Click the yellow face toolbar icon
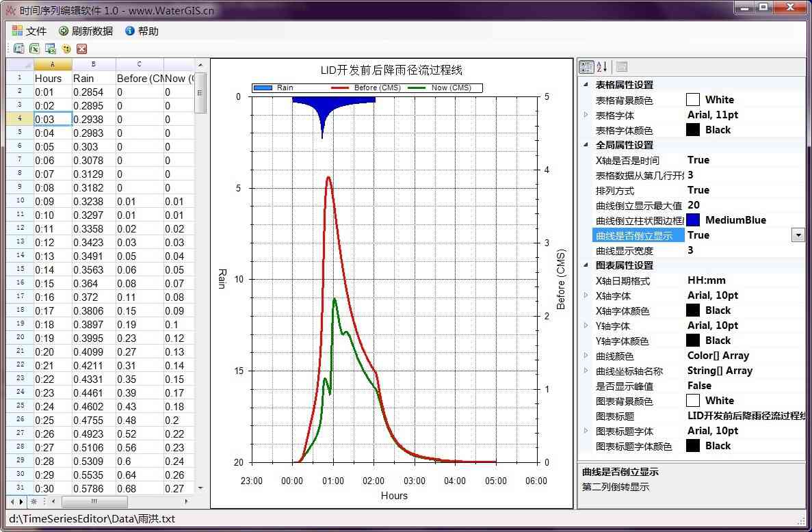The height and width of the screenshot is (532, 812). tap(66, 49)
